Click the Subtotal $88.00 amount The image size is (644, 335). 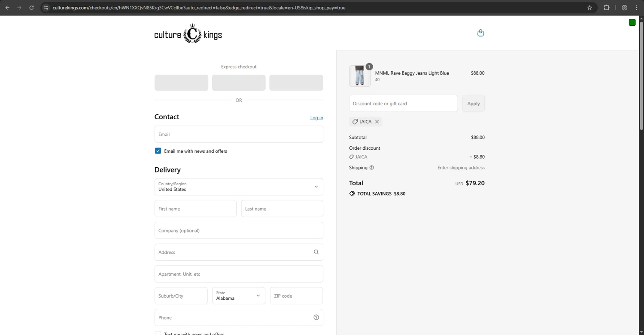(478, 137)
